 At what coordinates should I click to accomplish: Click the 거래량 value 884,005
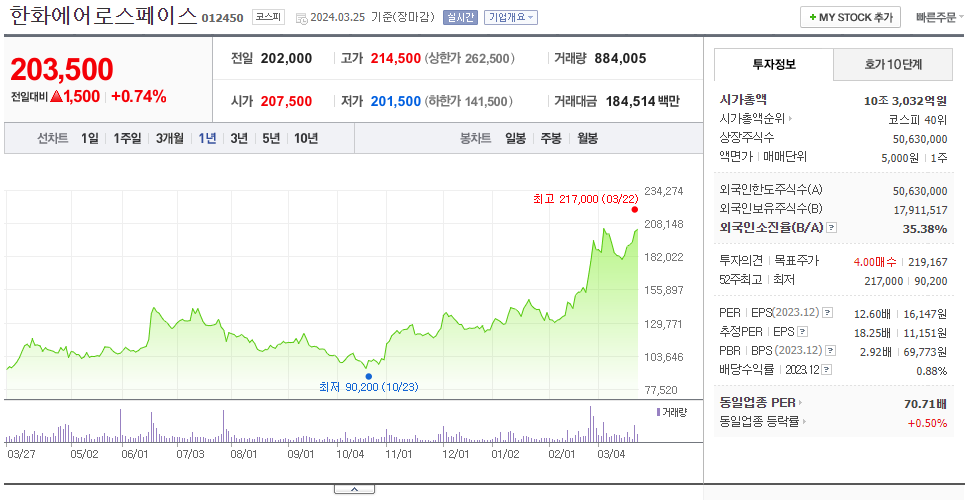[x=620, y=59]
